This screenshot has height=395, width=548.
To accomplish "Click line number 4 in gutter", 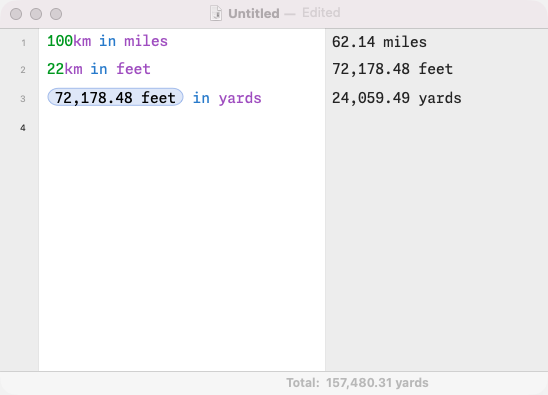I will click(x=23, y=128).
